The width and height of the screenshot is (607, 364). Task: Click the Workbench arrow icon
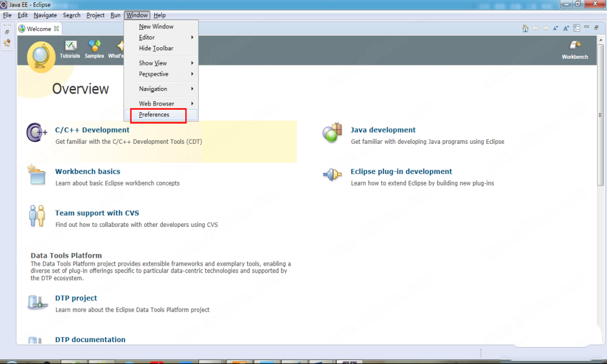click(574, 46)
